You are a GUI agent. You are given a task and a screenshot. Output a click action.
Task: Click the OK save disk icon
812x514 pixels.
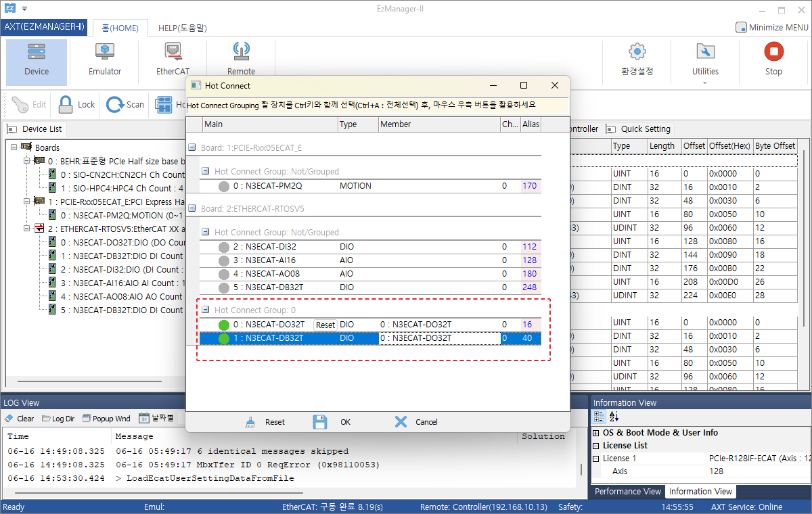[x=320, y=422]
